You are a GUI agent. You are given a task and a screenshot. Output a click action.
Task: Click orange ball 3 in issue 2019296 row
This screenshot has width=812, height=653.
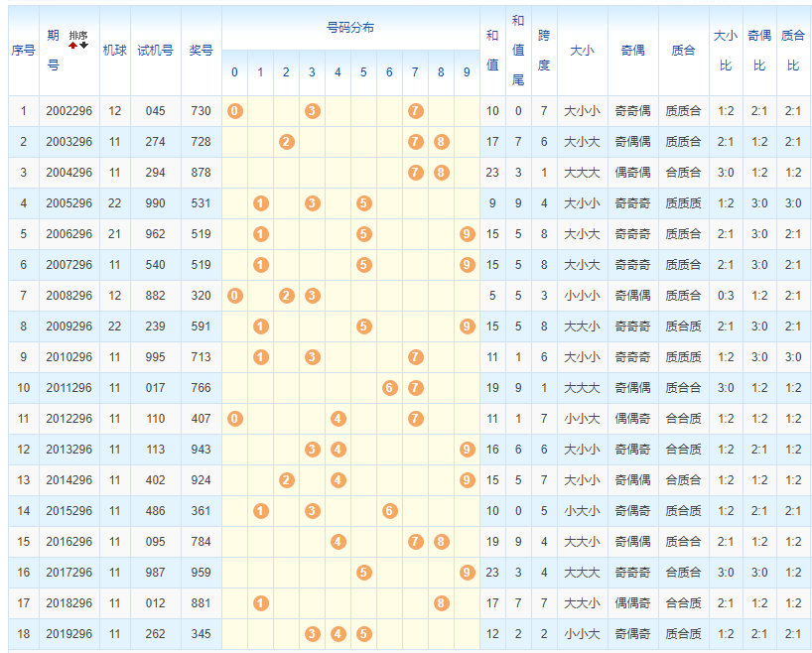tap(312, 634)
